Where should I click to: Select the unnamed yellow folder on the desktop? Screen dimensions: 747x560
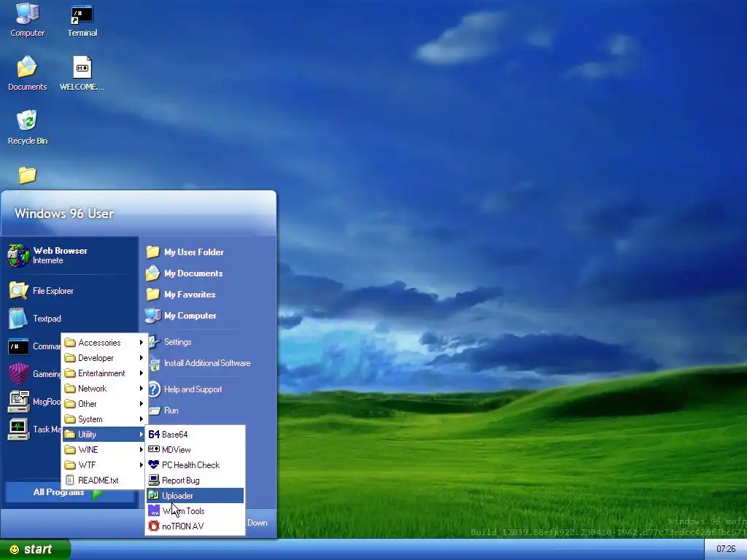coord(27,175)
